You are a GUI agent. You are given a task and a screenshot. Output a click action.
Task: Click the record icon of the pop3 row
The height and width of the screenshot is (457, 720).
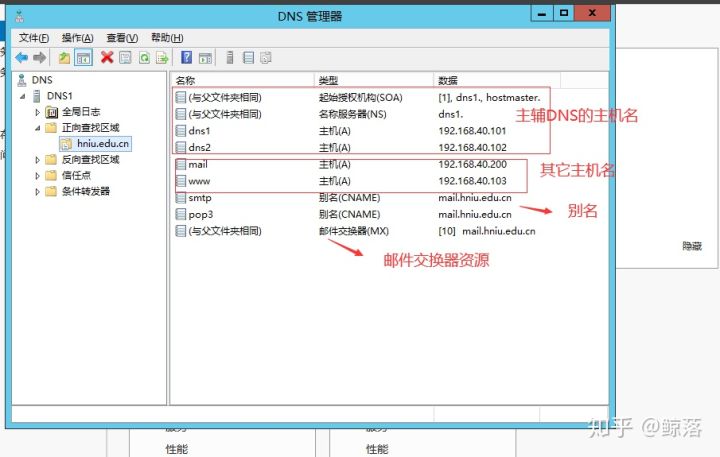pos(181,214)
